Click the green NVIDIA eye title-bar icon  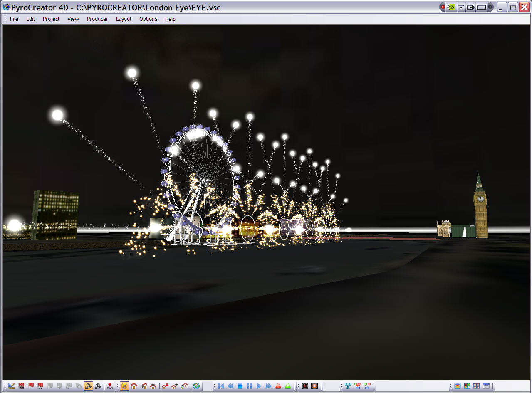451,7
